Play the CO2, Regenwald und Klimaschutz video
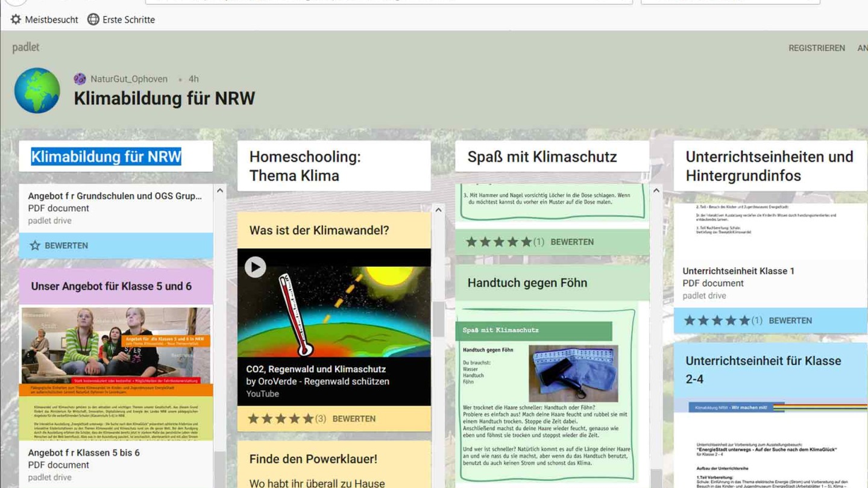 (255, 267)
